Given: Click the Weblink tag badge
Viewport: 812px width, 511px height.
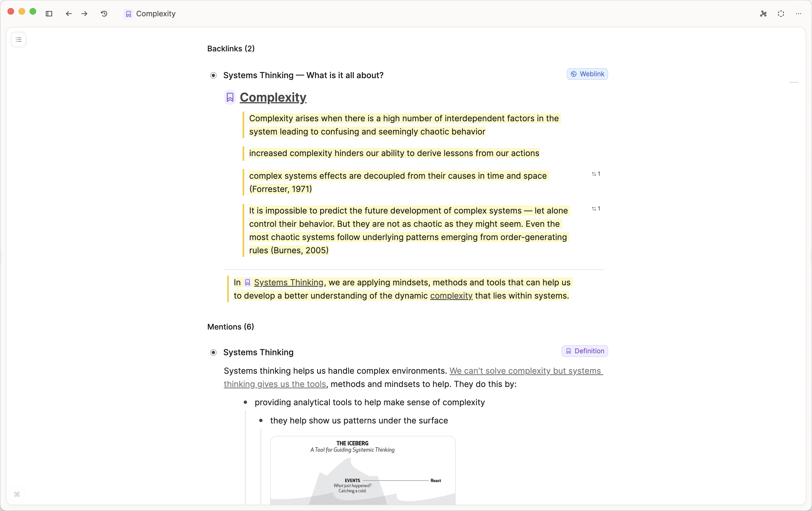Looking at the screenshot, I should 587,74.
